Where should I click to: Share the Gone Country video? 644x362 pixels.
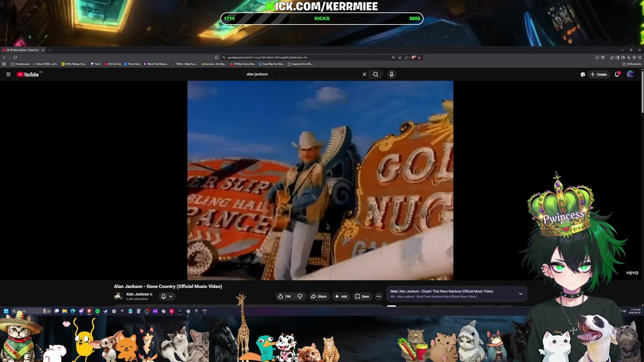318,297
